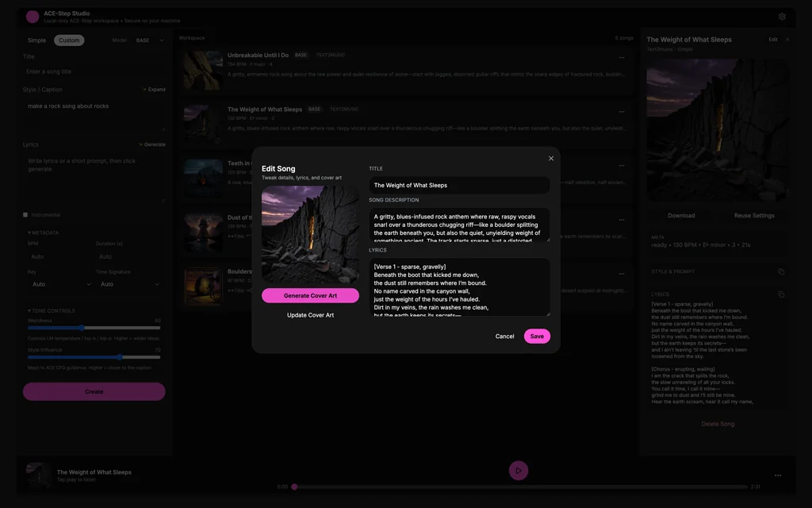
Task: Click the ACE-Step Studio logo circle
Action: click(33, 17)
